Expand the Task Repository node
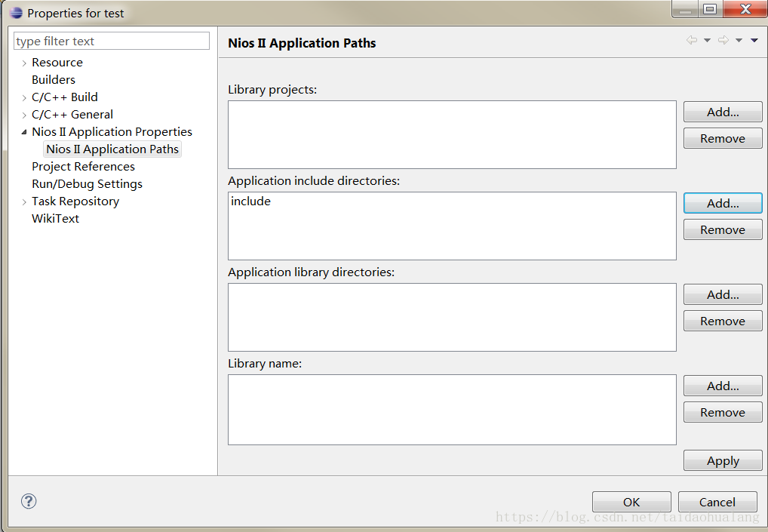Screen dimensions: 768x532 pyautogui.click(x=24, y=201)
